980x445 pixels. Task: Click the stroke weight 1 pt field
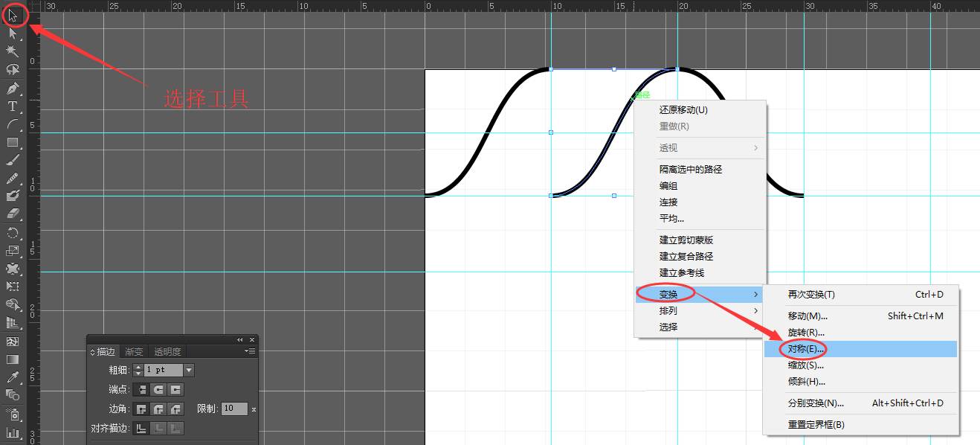coord(163,370)
